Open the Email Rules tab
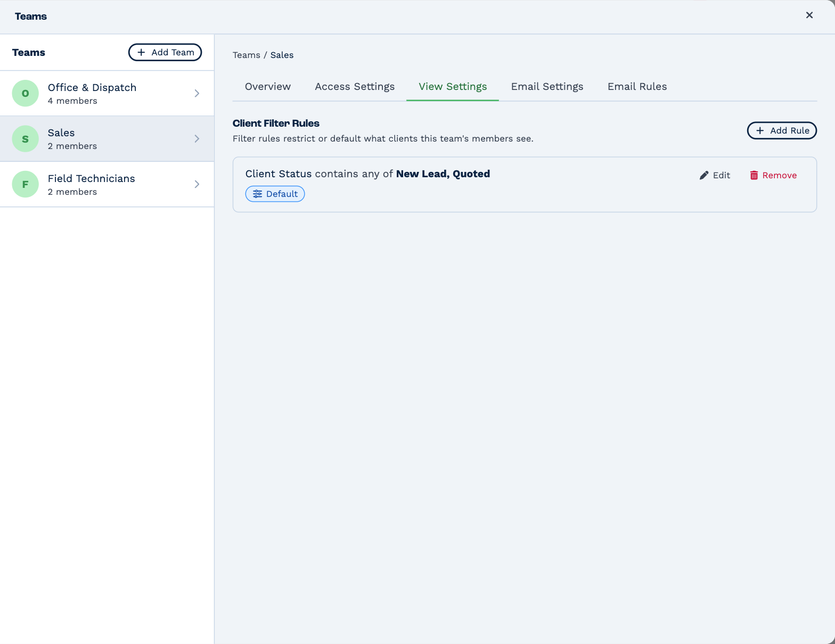 637,86
